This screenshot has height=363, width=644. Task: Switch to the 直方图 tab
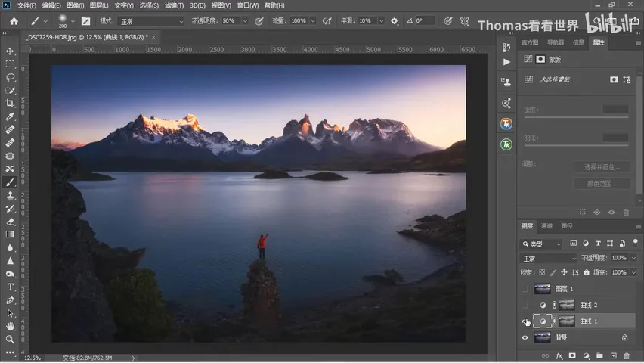tap(530, 43)
